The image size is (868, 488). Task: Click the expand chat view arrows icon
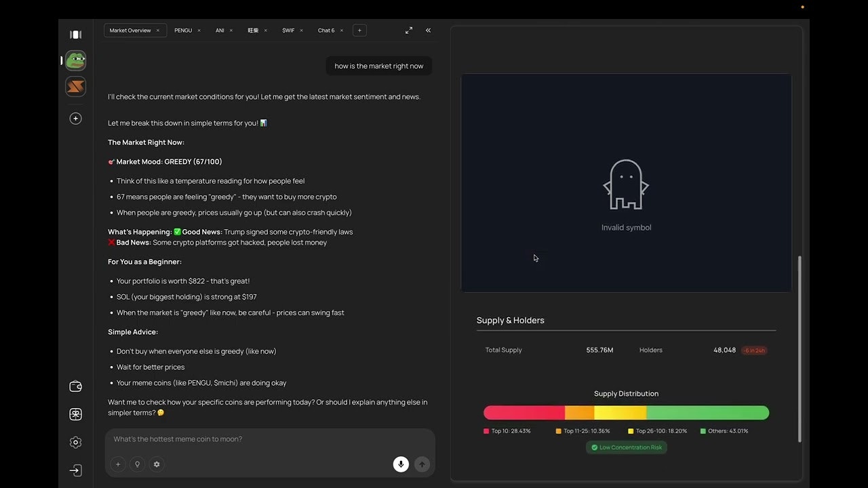(x=408, y=30)
